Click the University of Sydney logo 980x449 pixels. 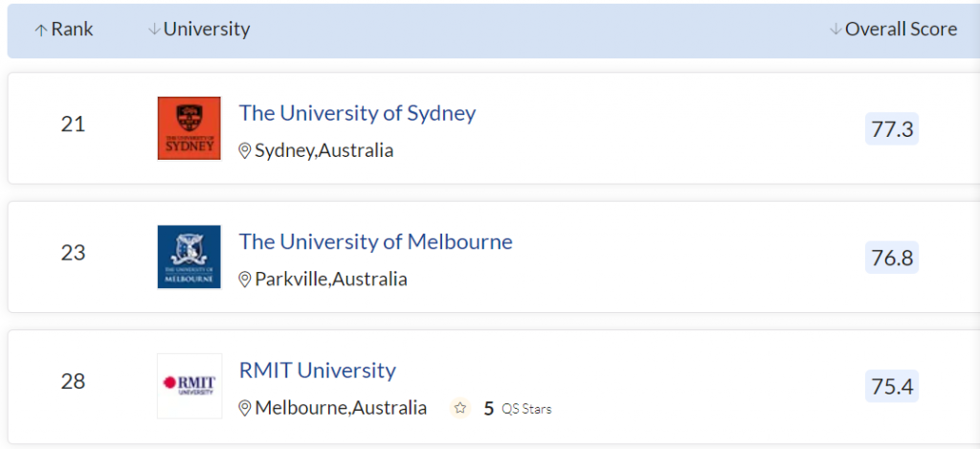click(x=189, y=128)
